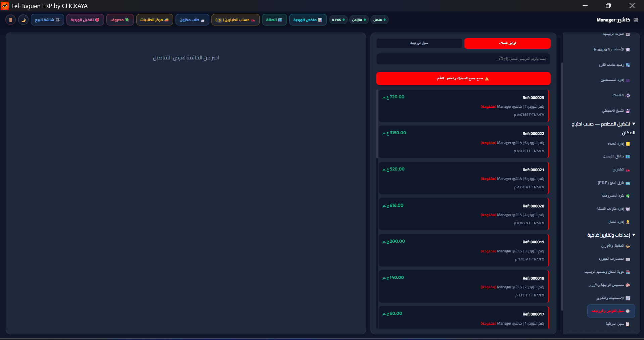Collapse additional settings and reports section arrow
Image resolution: width=644 pixels, height=340 pixels.
pyautogui.click(x=634, y=235)
